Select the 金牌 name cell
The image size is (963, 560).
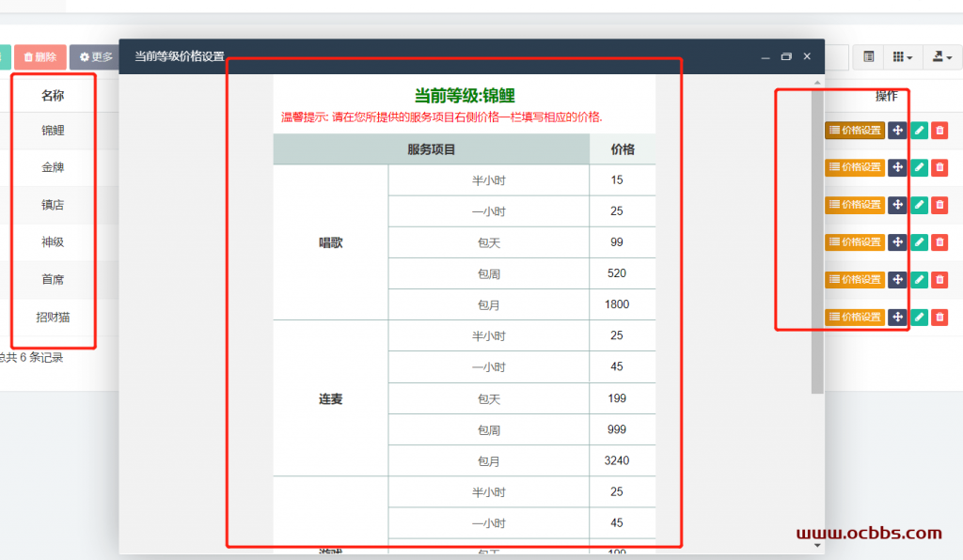53,167
